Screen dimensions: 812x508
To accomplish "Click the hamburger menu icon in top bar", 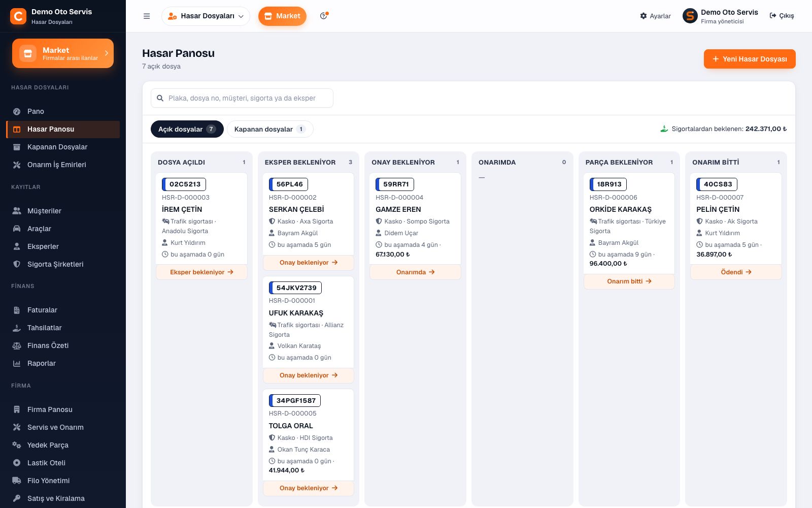I will point(147,16).
